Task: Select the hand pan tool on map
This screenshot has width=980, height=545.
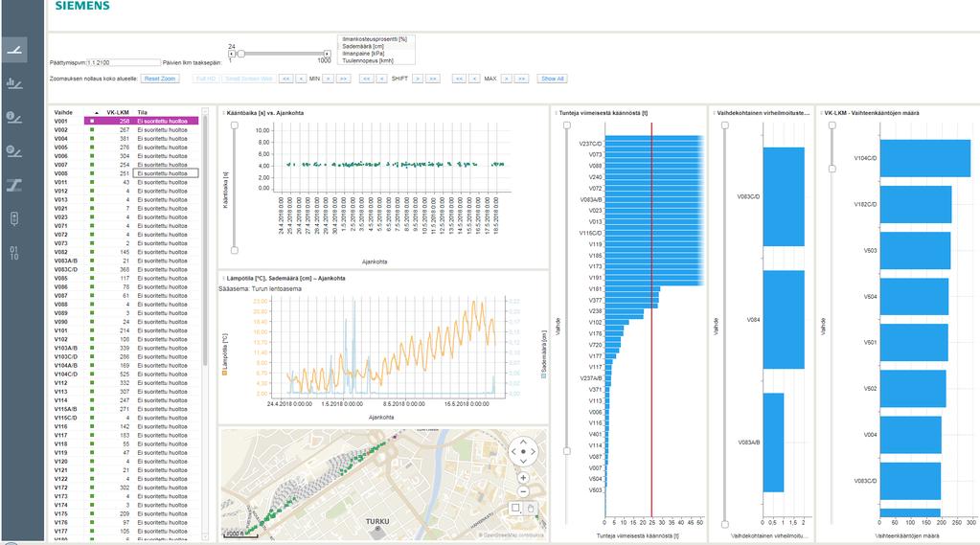Action: tap(531, 508)
